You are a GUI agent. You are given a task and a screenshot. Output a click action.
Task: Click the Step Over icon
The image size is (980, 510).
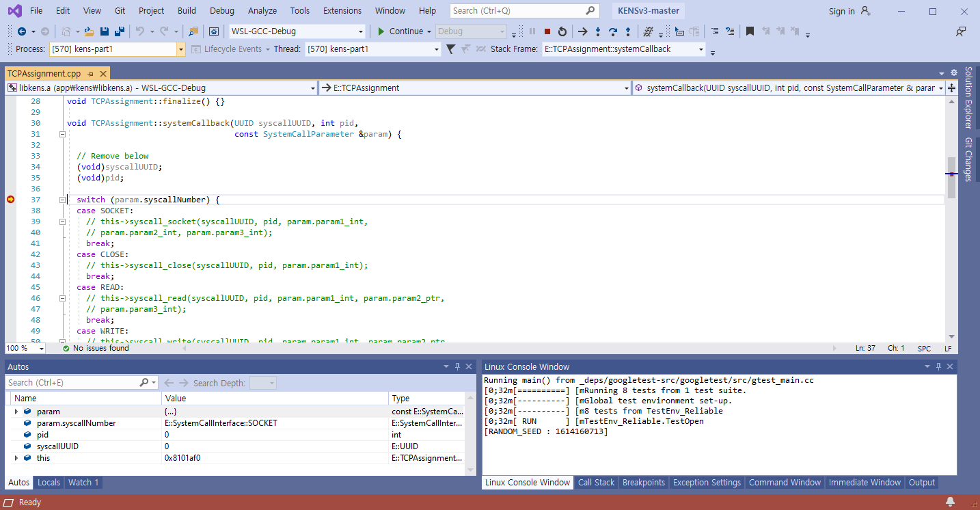[x=613, y=31]
